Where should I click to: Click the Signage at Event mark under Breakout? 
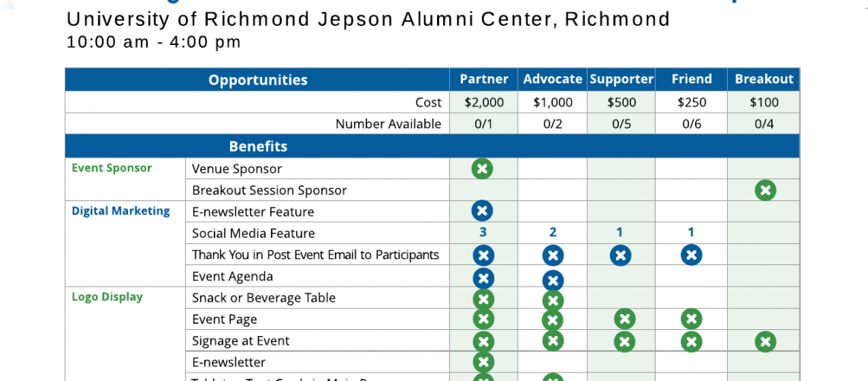[x=765, y=341]
